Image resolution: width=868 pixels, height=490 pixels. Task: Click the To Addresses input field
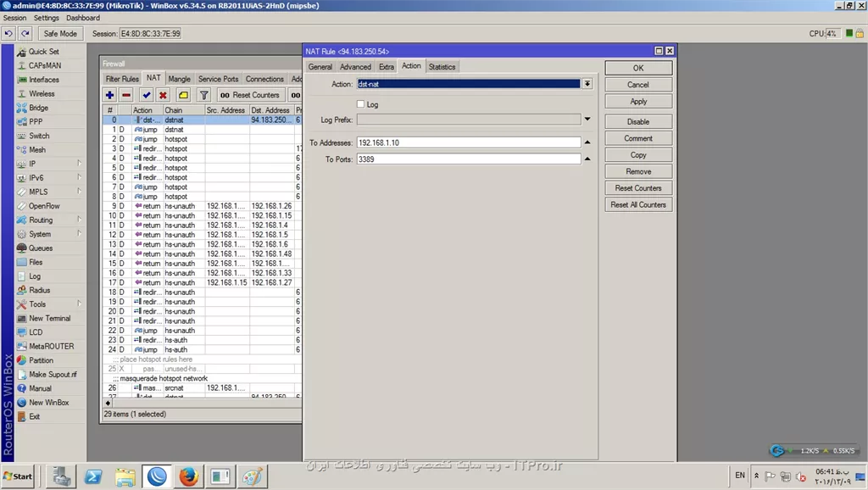(x=468, y=142)
